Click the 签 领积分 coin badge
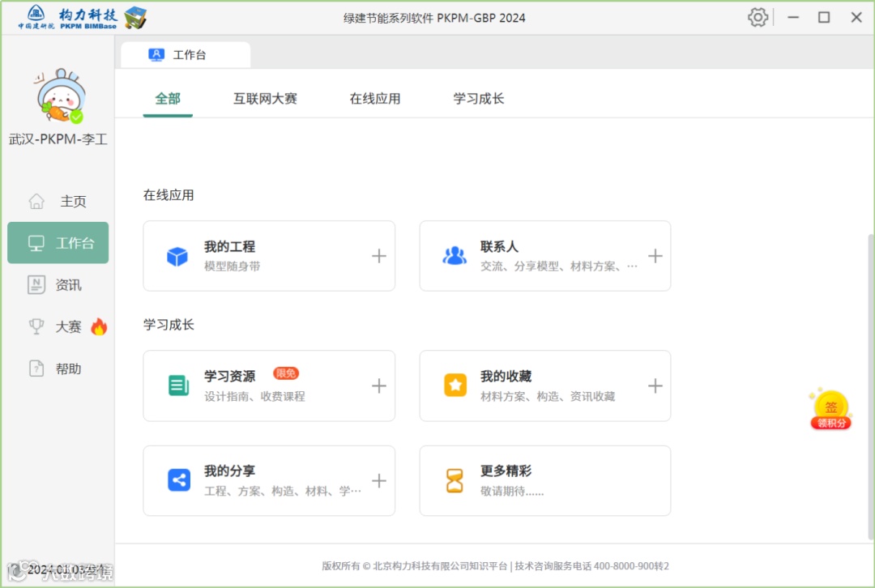 click(x=830, y=410)
